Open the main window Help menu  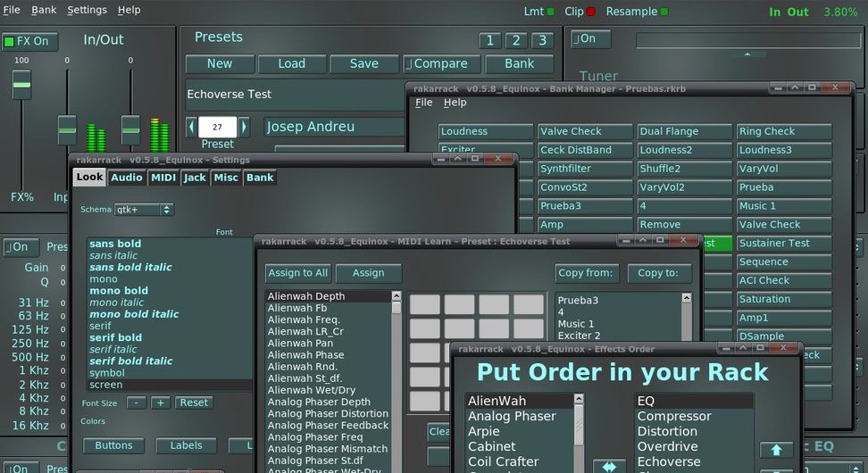click(x=129, y=10)
